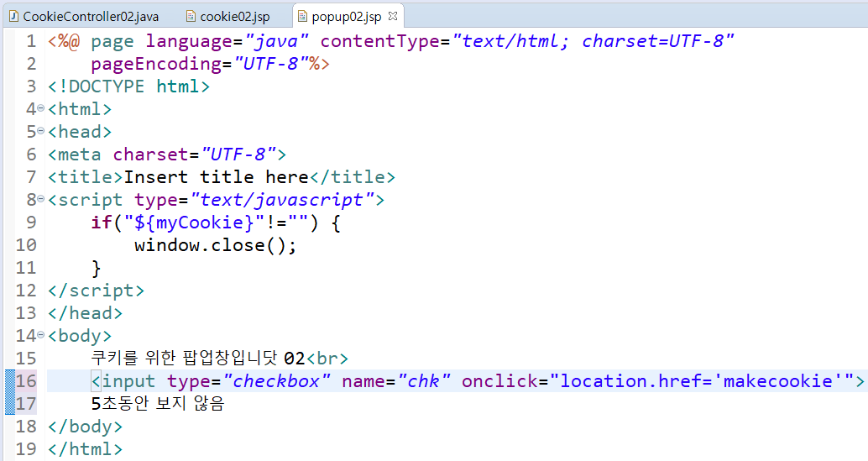The width and height of the screenshot is (868, 461).
Task: Click the Korean popup text on line 15
Action: (x=197, y=358)
